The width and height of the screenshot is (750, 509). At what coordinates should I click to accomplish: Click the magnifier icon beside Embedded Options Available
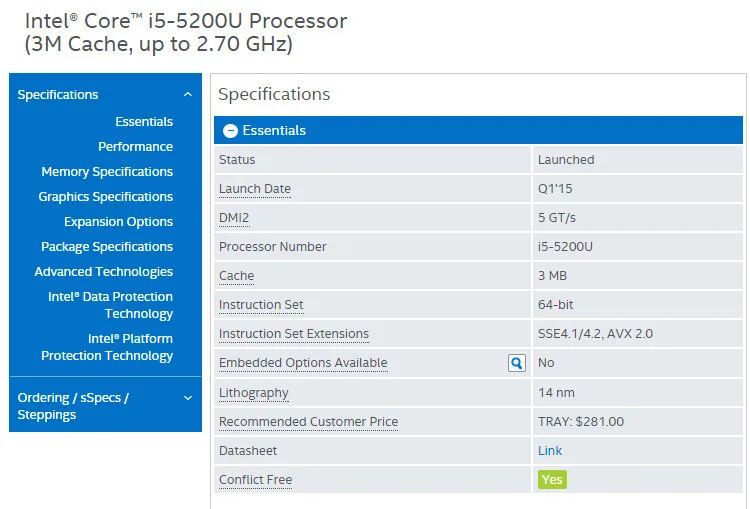coord(517,363)
